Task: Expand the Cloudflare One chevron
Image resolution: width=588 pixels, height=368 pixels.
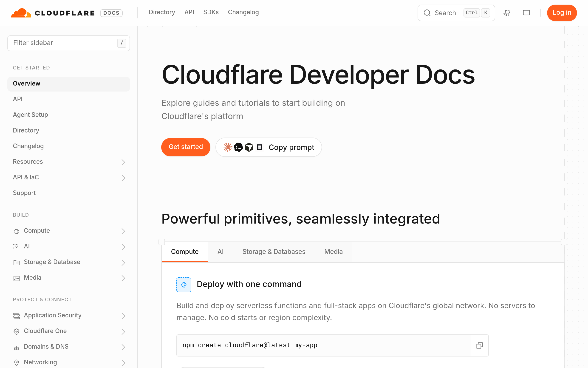Action: [123, 331]
